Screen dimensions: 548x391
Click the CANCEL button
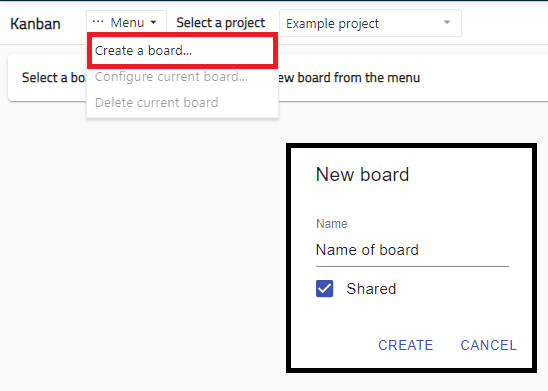488,345
